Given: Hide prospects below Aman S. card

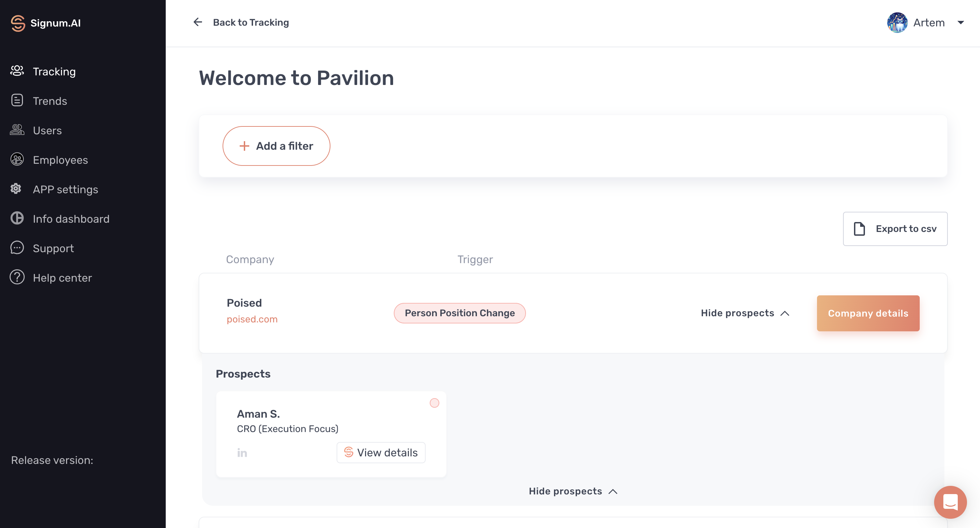Looking at the screenshot, I should (x=573, y=491).
